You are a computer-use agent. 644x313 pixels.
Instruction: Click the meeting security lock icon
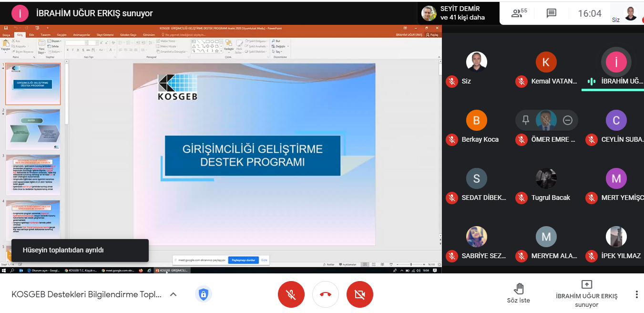coord(203,294)
